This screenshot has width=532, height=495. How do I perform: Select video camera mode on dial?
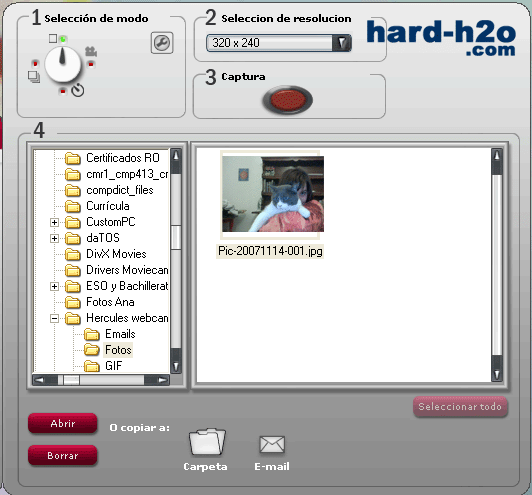91,51
